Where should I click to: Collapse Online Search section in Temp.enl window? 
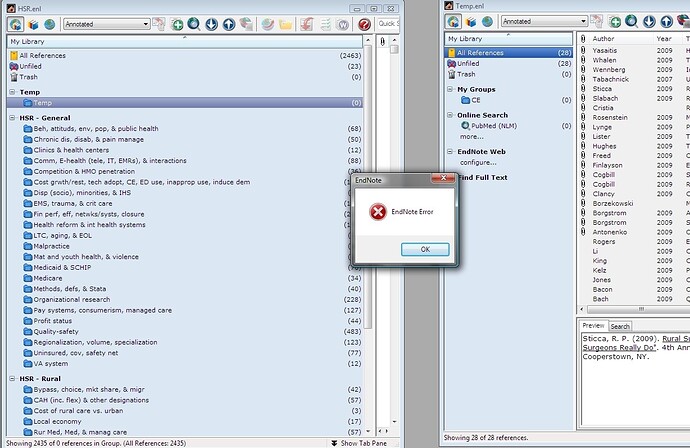tap(450, 115)
